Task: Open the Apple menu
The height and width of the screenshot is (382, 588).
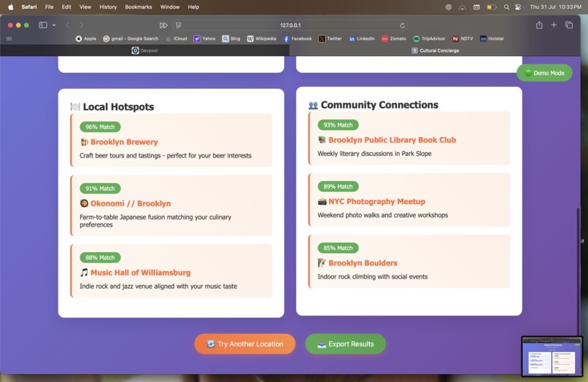Action: (x=10, y=7)
